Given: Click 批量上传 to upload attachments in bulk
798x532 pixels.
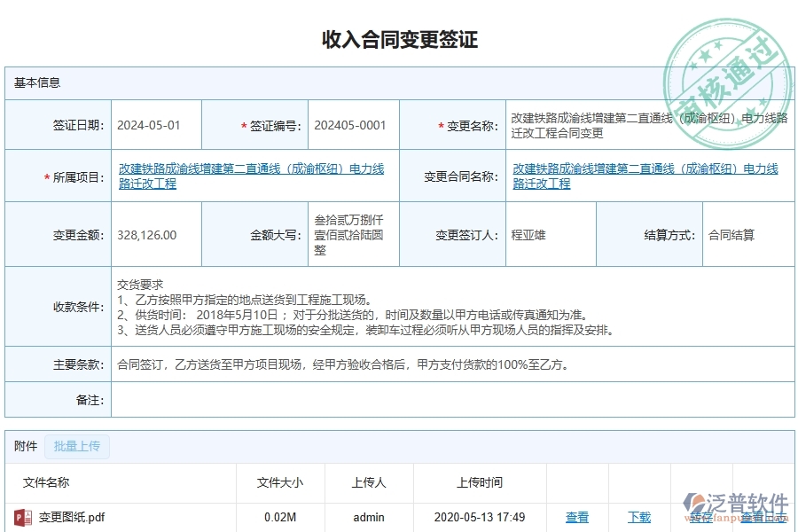Looking at the screenshot, I should pyautogui.click(x=76, y=446).
